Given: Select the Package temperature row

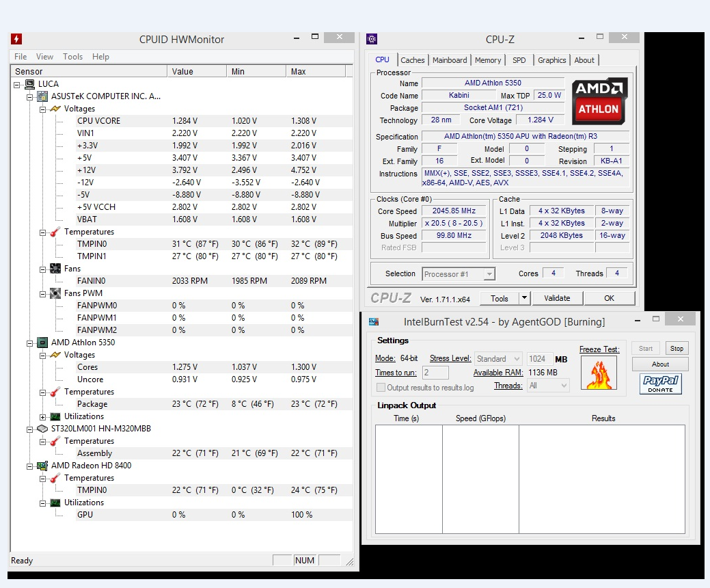Looking at the screenshot, I should 214,404.
